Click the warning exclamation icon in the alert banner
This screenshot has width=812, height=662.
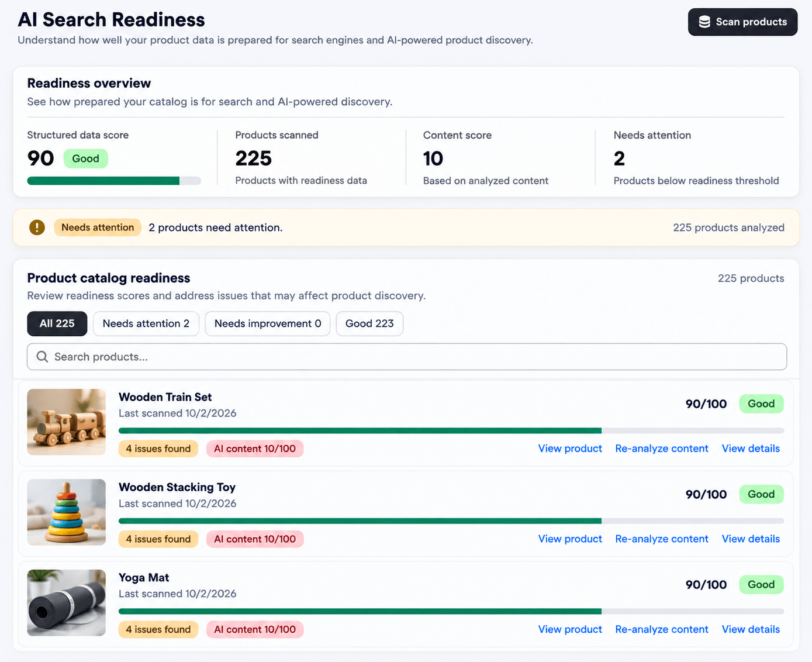[37, 227]
